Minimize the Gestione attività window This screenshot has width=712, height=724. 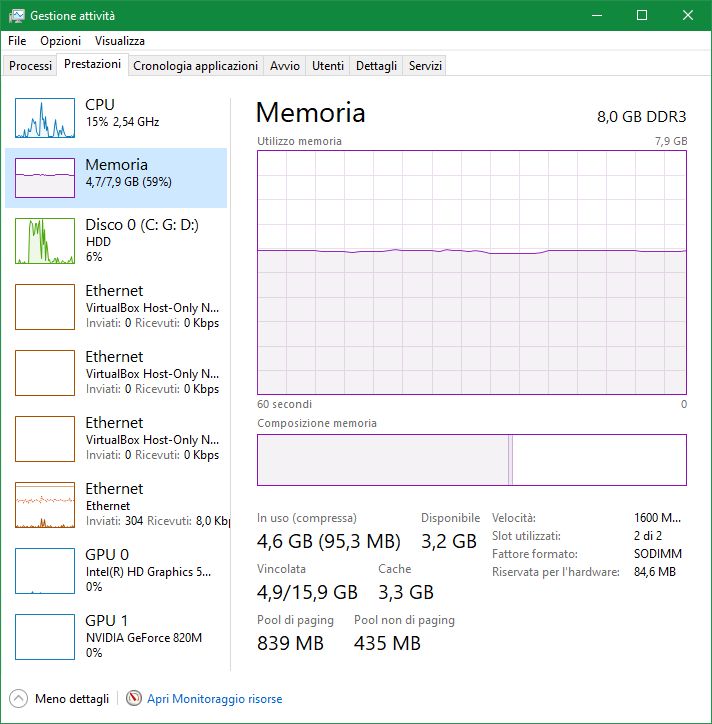pos(597,15)
